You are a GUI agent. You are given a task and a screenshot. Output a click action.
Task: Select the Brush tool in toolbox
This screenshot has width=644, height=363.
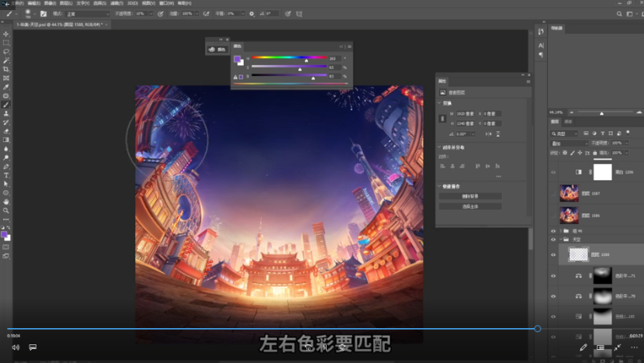pos(5,105)
